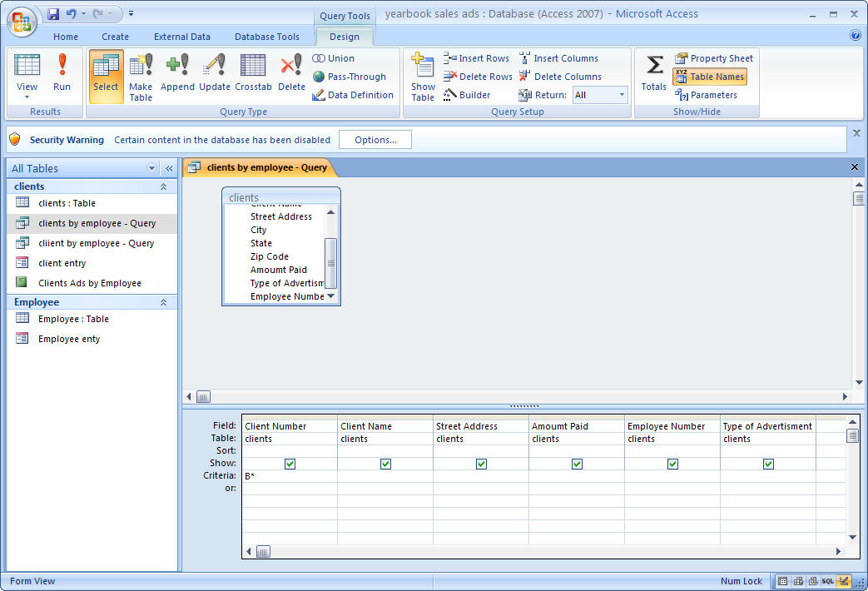Click Delete Columns in Query Setup

click(x=560, y=77)
